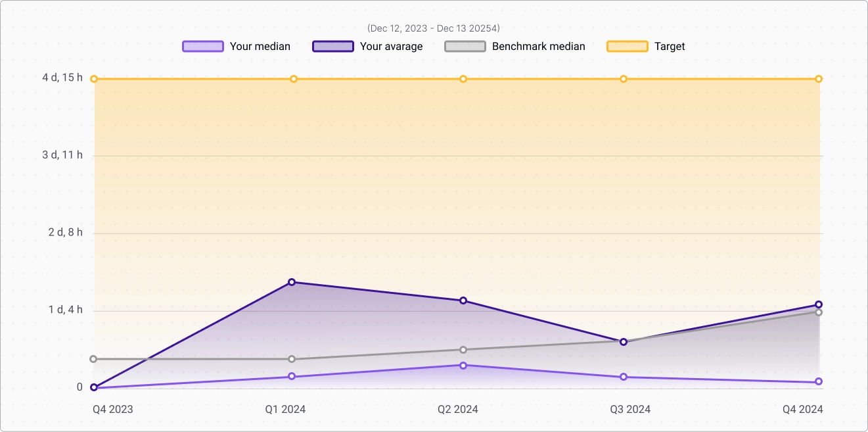Toggle the Your median legend swatch

click(x=203, y=46)
